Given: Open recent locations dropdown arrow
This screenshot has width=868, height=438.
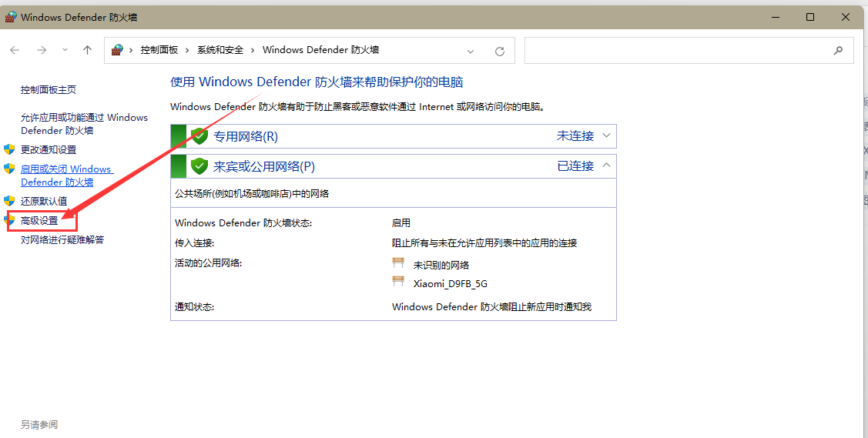Looking at the screenshot, I should tap(65, 50).
